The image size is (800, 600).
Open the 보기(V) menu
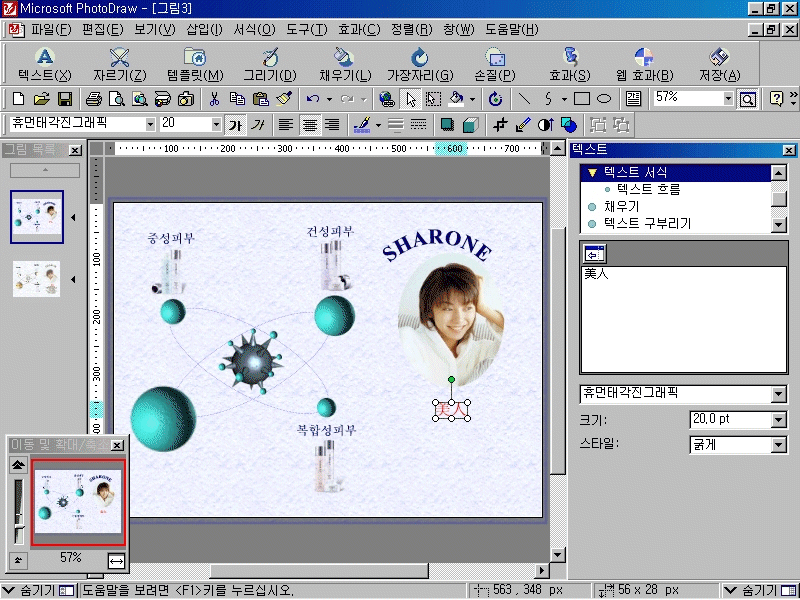point(155,30)
